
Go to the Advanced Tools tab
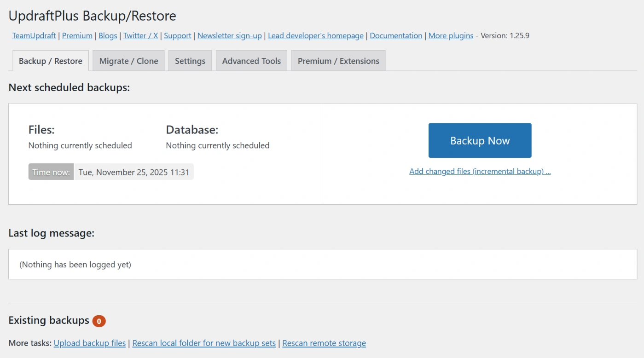pos(251,61)
